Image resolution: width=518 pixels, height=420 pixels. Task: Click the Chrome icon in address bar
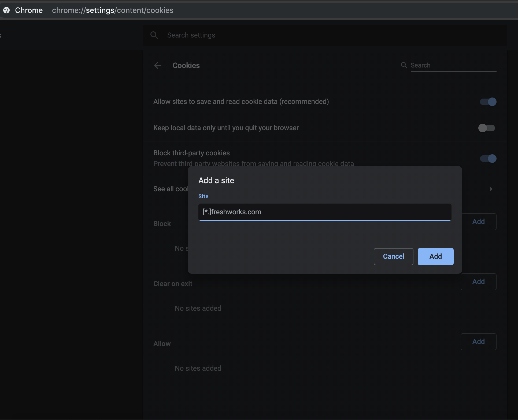tap(6, 10)
